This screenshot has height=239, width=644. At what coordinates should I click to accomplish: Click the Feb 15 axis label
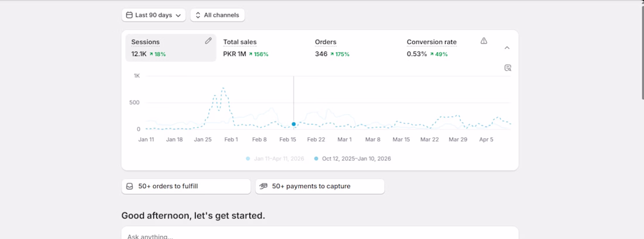tap(288, 140)
